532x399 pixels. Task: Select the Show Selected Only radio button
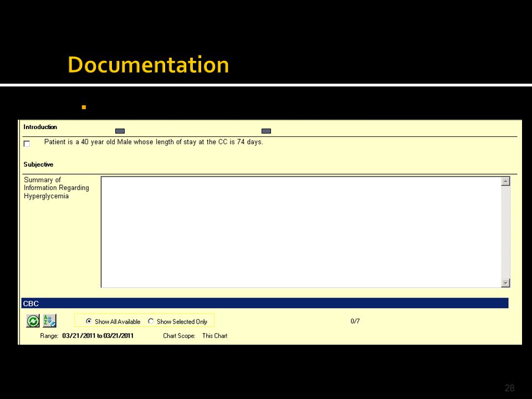tap(151, 321)
